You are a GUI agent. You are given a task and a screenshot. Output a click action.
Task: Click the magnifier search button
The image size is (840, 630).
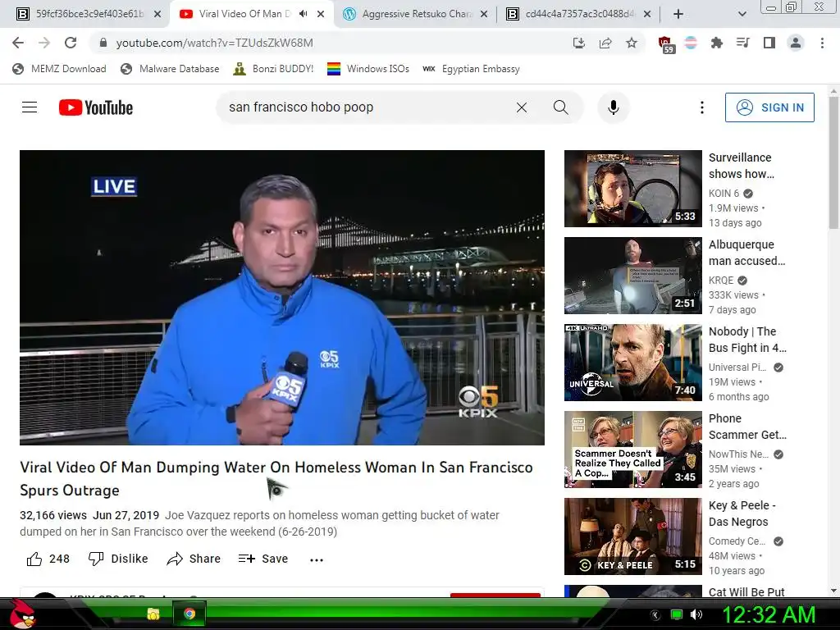[x=560, y=107]
